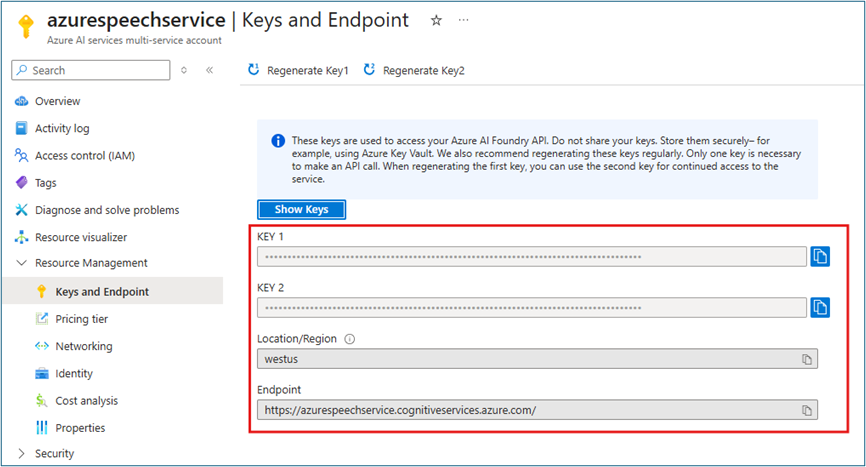Collapse the Resource Management section
This screenshot has height=467, width=866.
coord(21,263)
